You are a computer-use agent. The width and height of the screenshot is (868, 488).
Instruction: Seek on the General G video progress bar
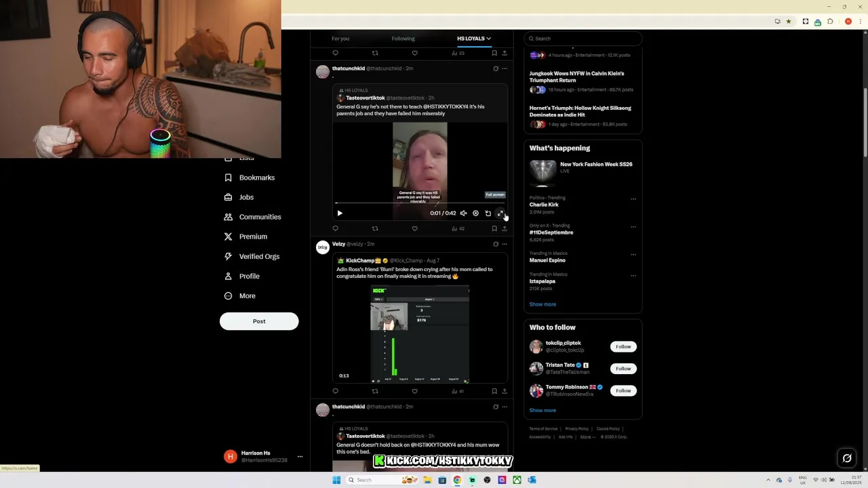point(420,203)
